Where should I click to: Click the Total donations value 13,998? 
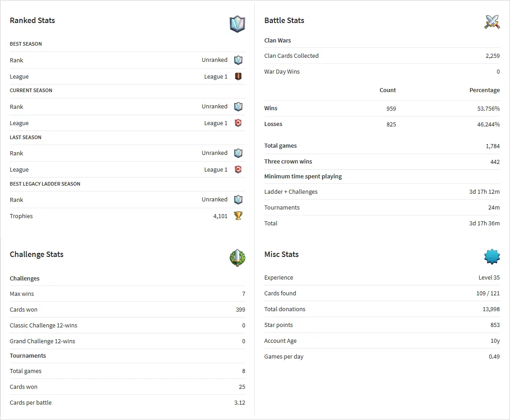point(491,309)
